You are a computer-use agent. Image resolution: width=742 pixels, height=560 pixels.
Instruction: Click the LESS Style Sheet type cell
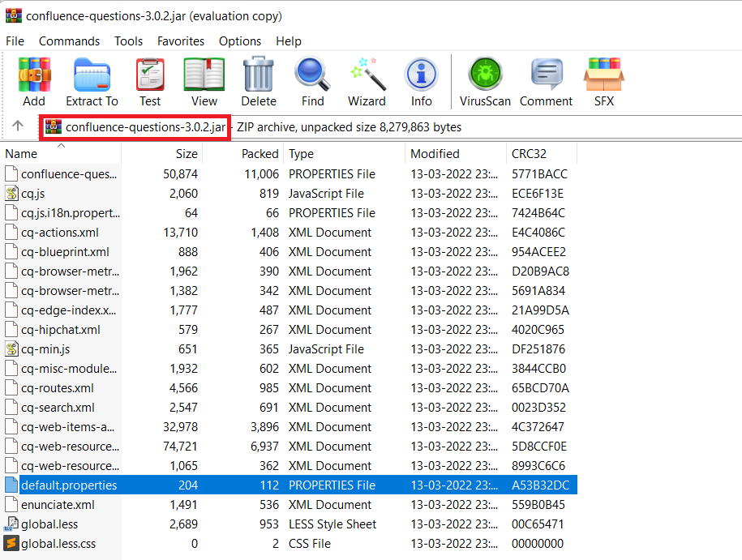pos(332,524)
